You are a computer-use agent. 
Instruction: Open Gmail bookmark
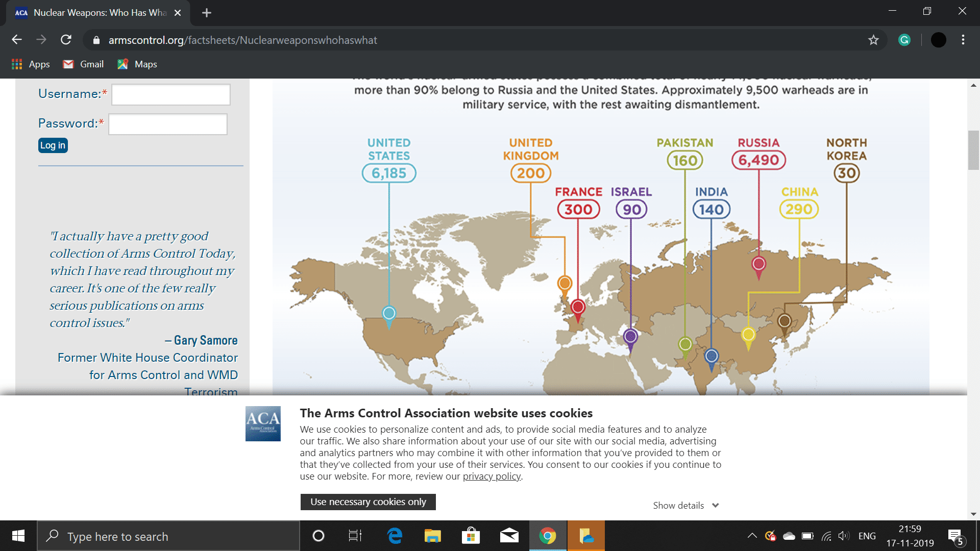(x=83, y=64)
